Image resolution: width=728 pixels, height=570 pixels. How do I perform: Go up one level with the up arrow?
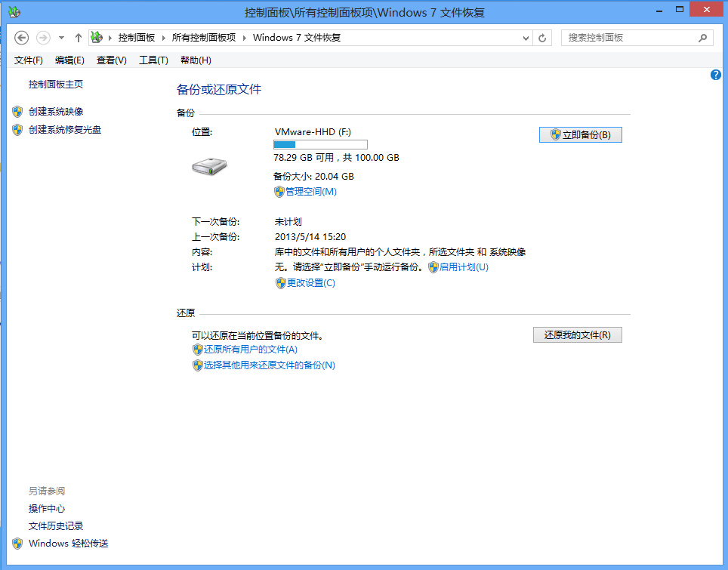tap(79, 38)
